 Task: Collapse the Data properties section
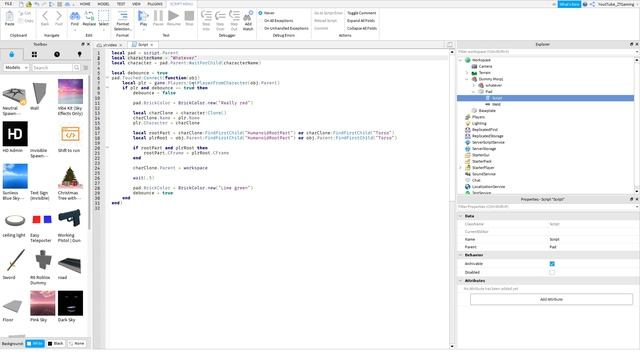[460, 216]
